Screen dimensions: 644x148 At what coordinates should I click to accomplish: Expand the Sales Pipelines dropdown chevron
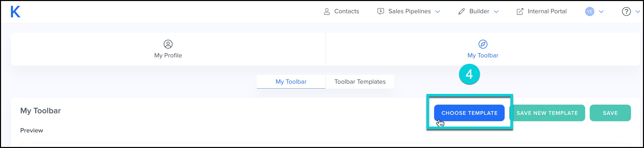[x=438, y=11]
